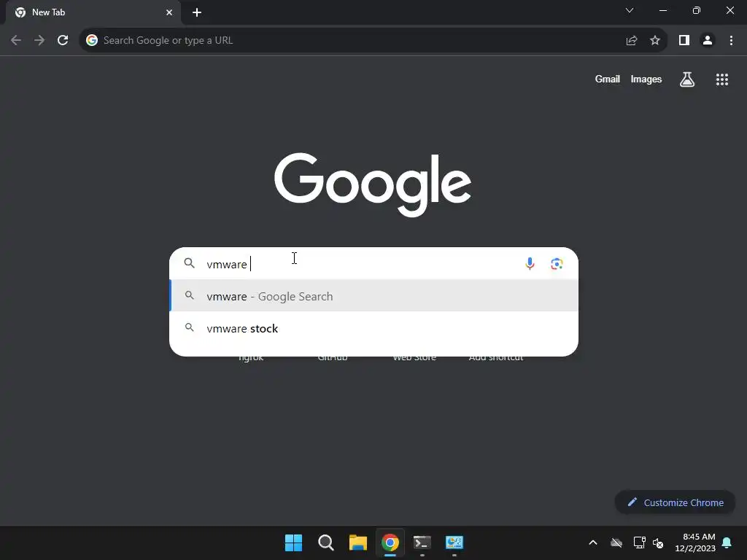Open a new tab with plus button
The image size is (747, 560).
[x=197, y=12]
